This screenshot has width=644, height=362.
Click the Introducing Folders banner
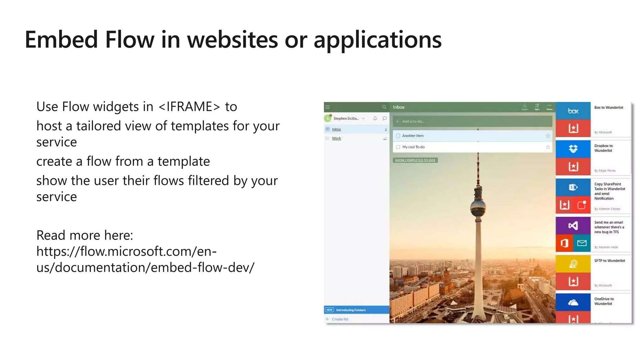pos(351,310)
